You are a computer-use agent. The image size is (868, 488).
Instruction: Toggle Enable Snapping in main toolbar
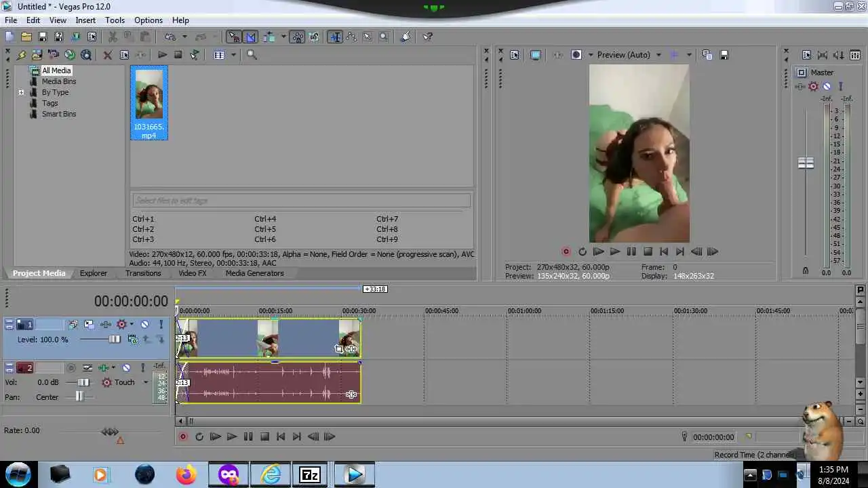click(233, 37)
